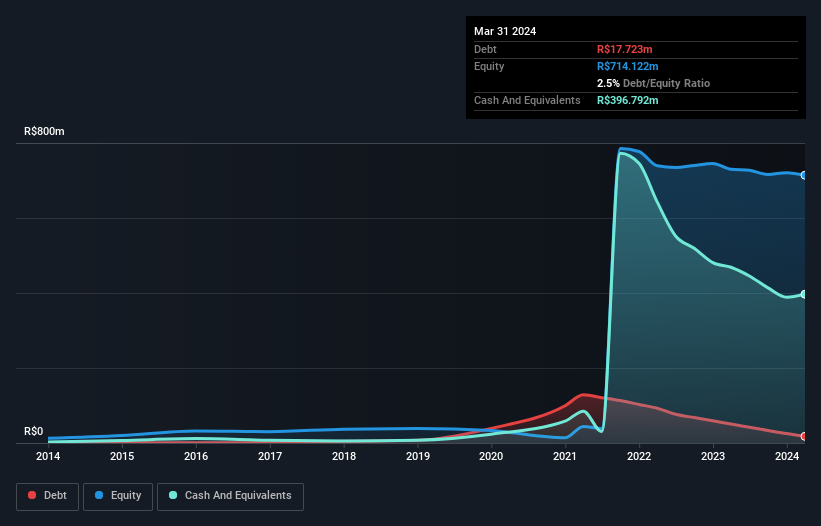The height and width of the screenshot is (526, 821).
Task: Click the 2021 x-axis label
Action: tap(565, 456)
